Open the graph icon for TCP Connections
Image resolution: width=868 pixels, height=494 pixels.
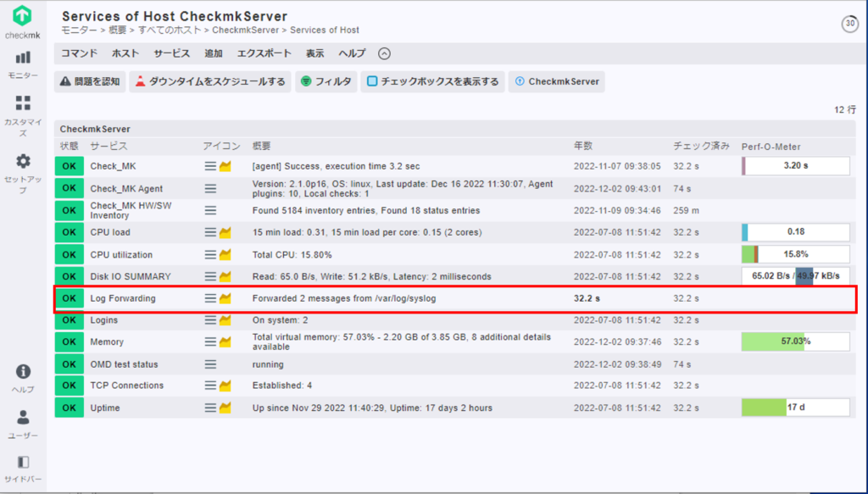[x=225, y=386]
